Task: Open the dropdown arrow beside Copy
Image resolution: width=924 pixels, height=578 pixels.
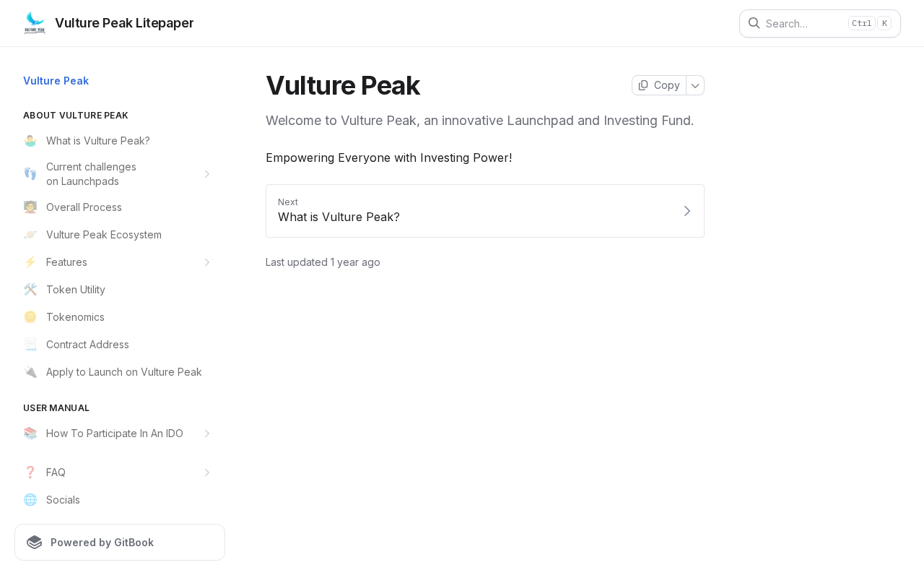Action: coord(695,85)
